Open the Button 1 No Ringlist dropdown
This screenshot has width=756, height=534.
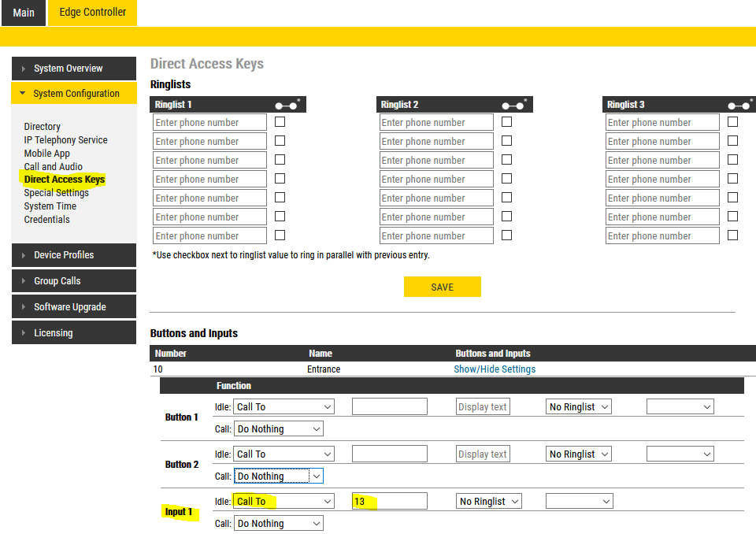579,407
